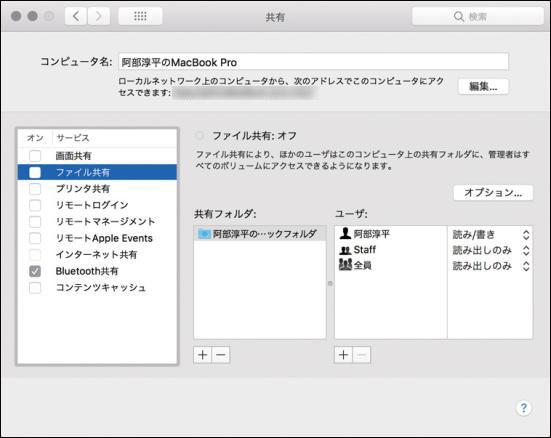Enable the プリンタ共有 checkbox

coord(35,189)
